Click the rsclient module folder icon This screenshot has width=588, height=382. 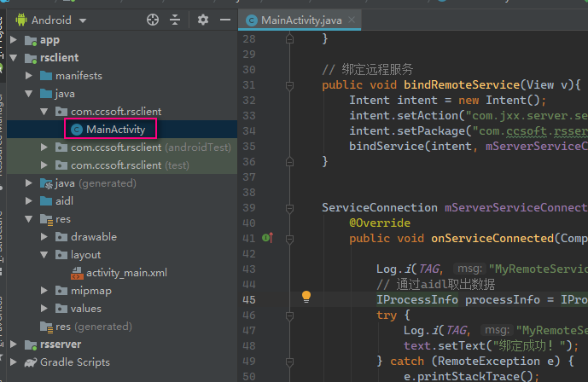tap(31, 58)
